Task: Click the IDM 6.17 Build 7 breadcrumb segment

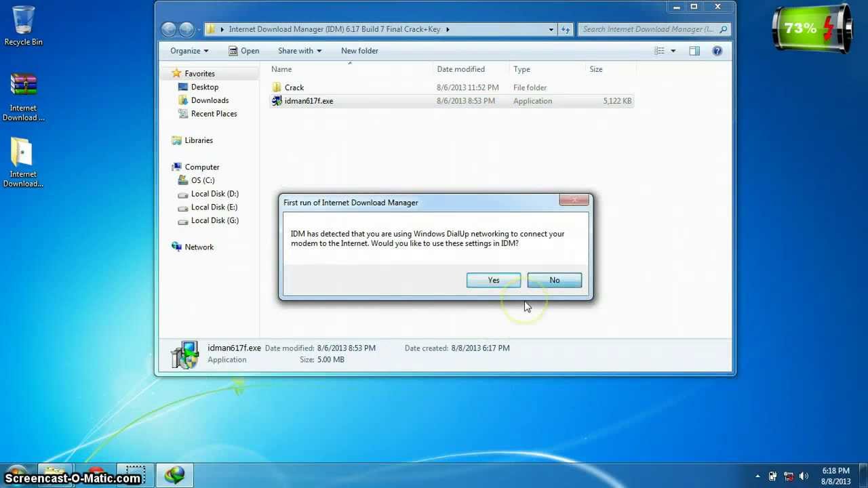Action: (334, 29)
